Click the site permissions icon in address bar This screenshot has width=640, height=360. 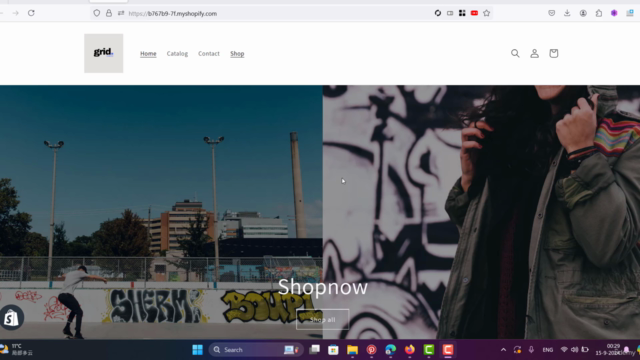point(121,13)
